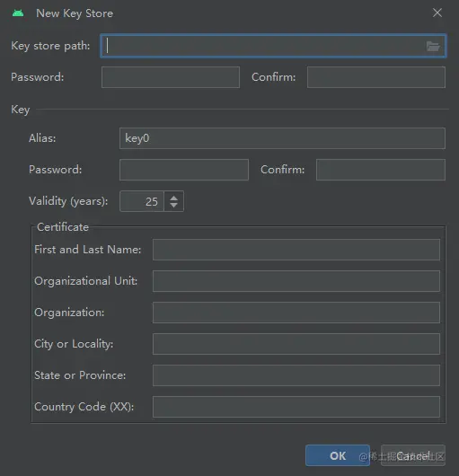Click the "Key" section heading
The image size is (459, 476).
point(21,110)
